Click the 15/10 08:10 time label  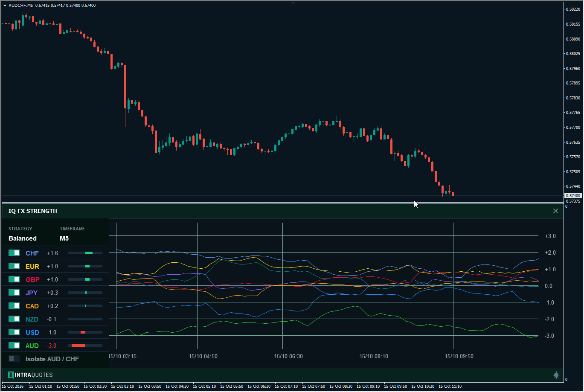coord(374,356)
